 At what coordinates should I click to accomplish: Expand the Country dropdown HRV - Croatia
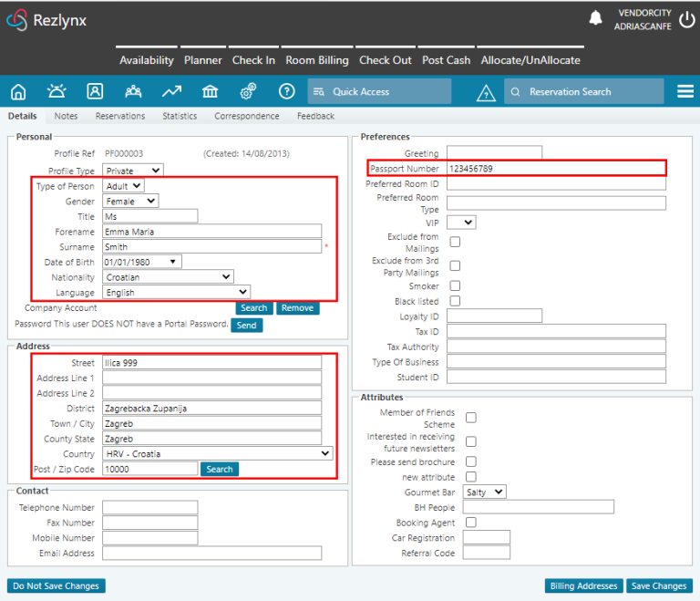(x=217, y=453)
